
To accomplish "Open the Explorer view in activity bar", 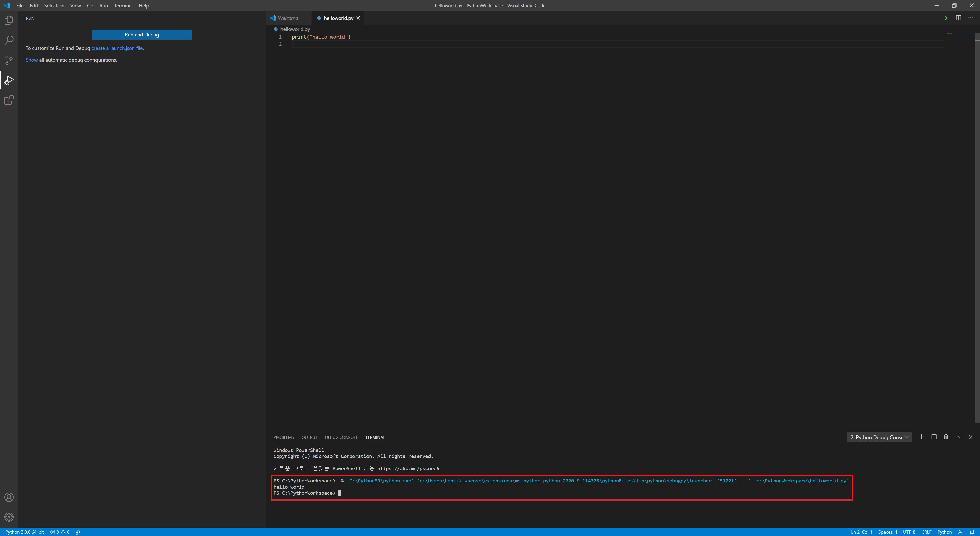I will coord(9,20).
